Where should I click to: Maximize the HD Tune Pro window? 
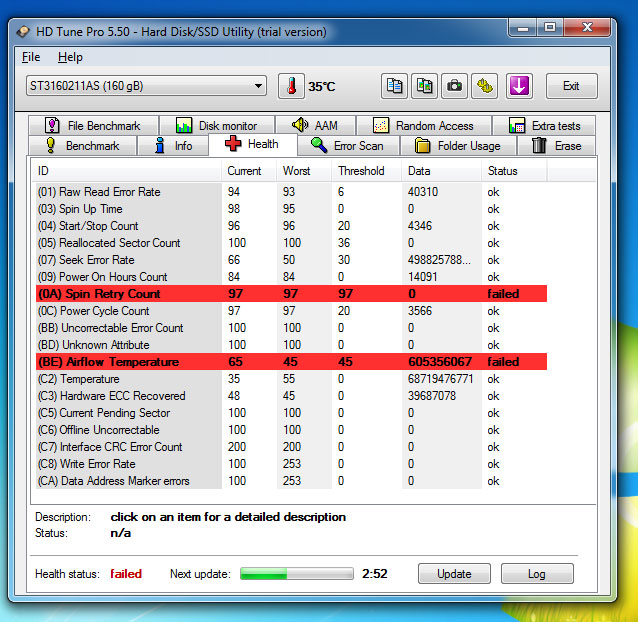pyautogui.click(x=550, y=28)
